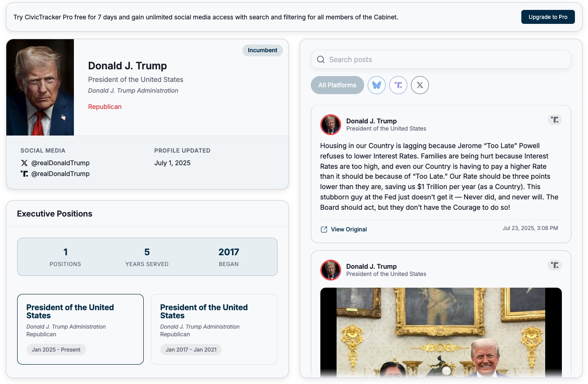The height and width of the screenshot is (384, 588).
Task: Click the external link icon beside View Original
Action: click(324, 230)
